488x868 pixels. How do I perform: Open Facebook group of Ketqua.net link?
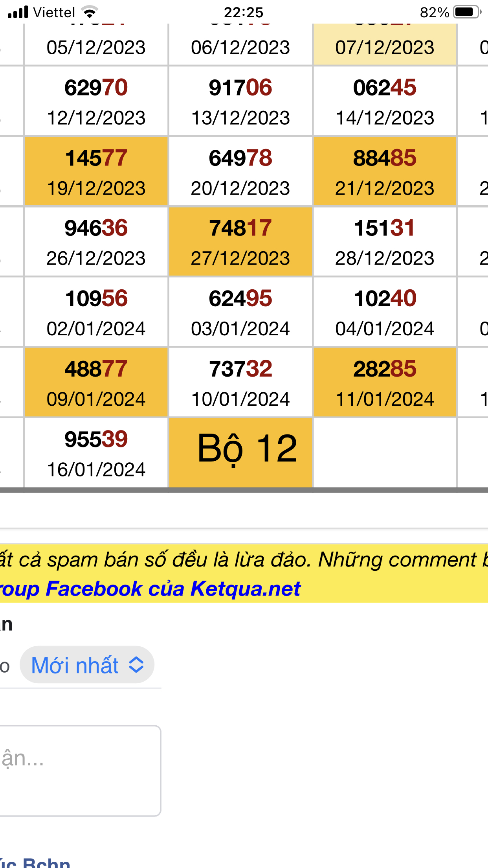coord(150,588)
